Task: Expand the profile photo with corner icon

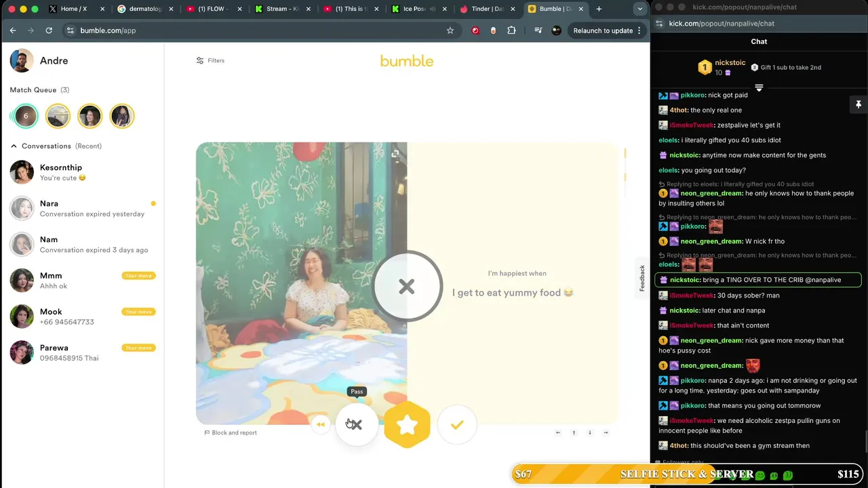Action: [395, 155]
